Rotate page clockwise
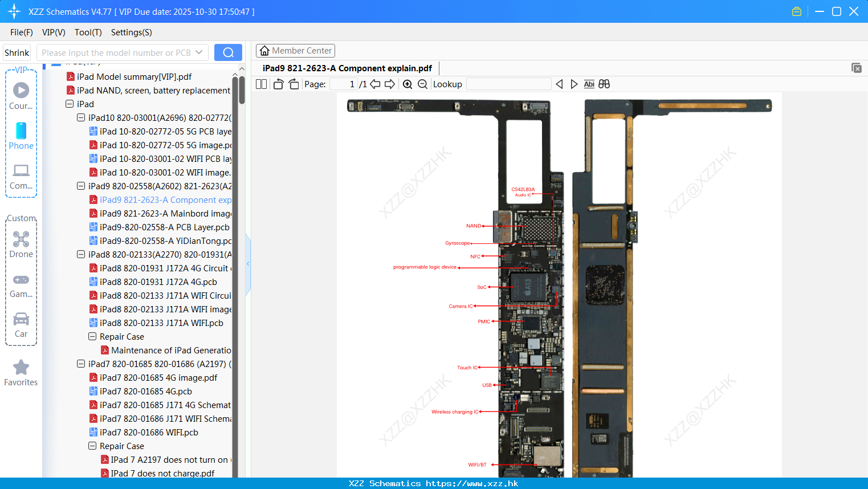Image resolution: width=868 pixels, height=489 pixels. 294,84
